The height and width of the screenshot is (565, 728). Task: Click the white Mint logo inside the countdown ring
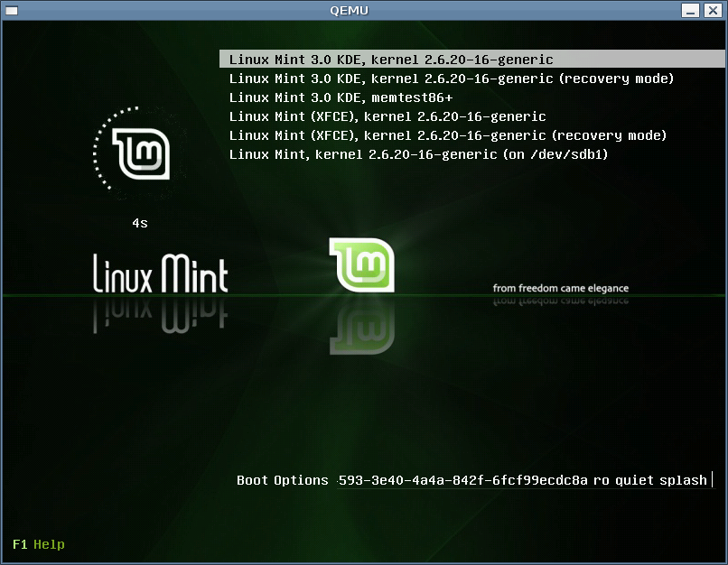tap(141, 153)
